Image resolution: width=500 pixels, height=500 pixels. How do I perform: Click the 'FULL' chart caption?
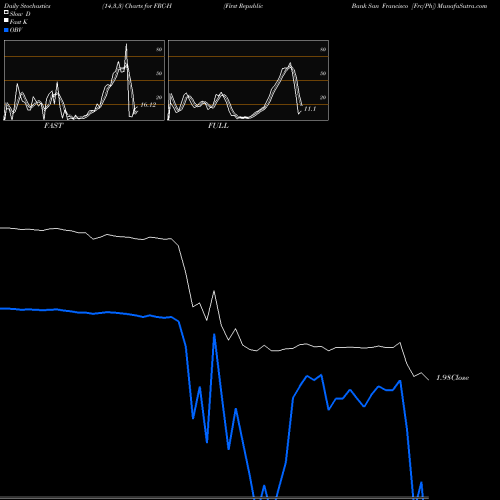(x=218, y=126)
